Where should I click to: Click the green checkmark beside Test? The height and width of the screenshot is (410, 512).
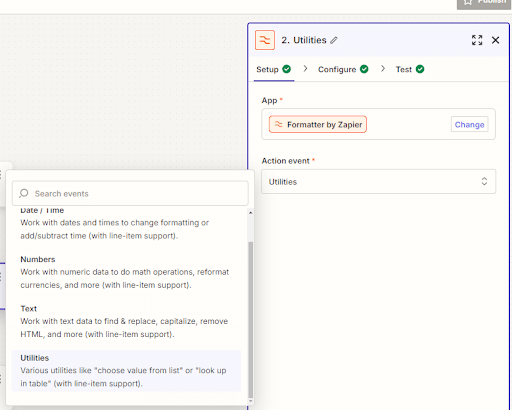click(420, 69)
